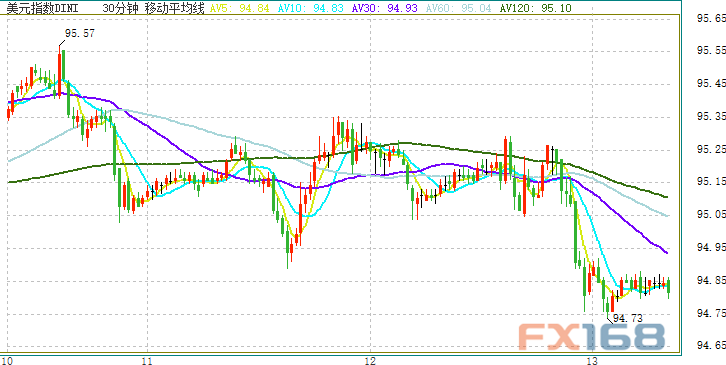Image resolution: width=726 pixels, height=365 pixels.
Task: Click the AV5: 94.84 yellow legend
Action: 239,8
